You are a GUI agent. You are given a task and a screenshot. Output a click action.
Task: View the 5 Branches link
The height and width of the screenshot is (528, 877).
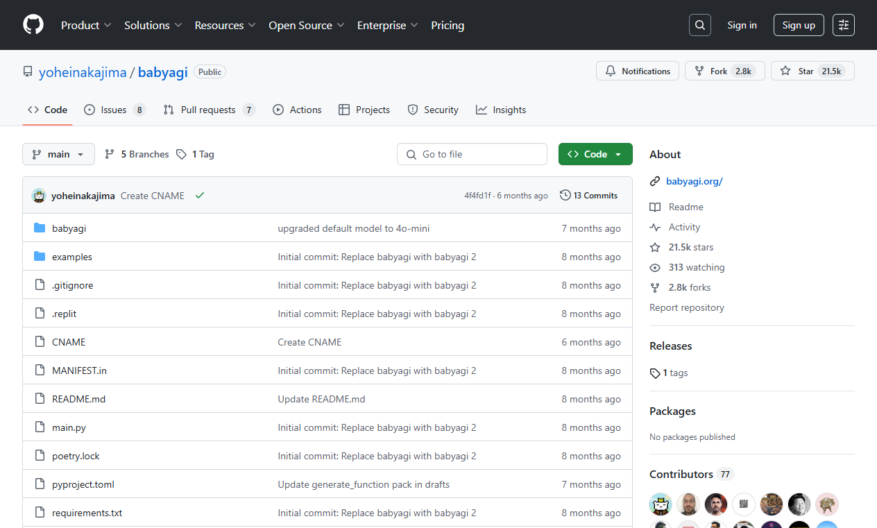click(x=137, y=154)
